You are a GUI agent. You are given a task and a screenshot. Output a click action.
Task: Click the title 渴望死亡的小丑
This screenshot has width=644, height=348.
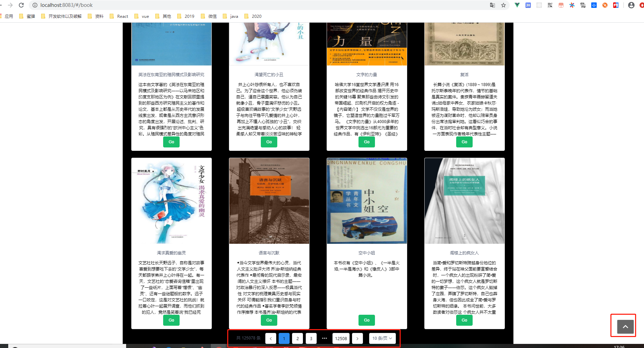click(269, 75)
